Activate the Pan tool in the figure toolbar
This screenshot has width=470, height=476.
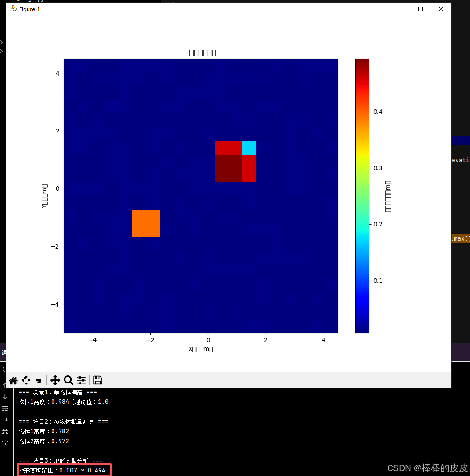55,380
